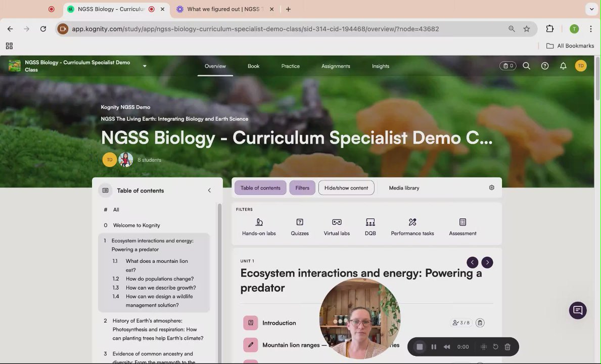Open the assignment basket counter
601x364 pixels.
508,66
